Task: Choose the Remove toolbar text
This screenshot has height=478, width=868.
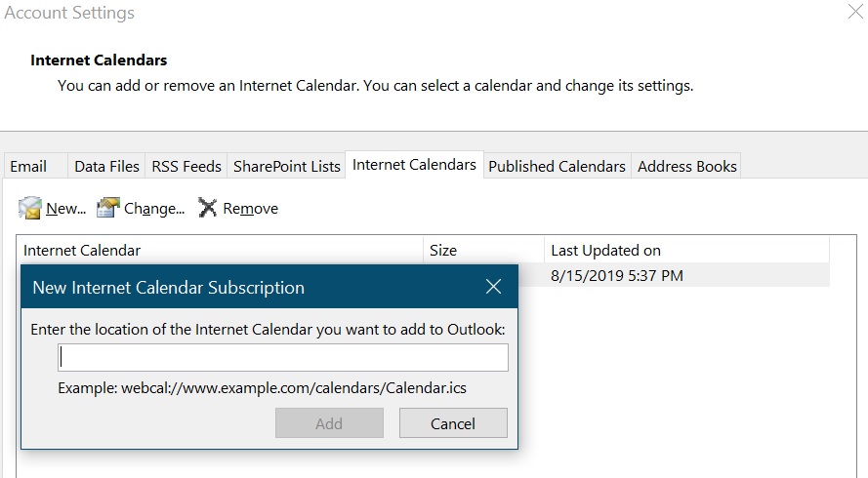Action: coord(250,209)
